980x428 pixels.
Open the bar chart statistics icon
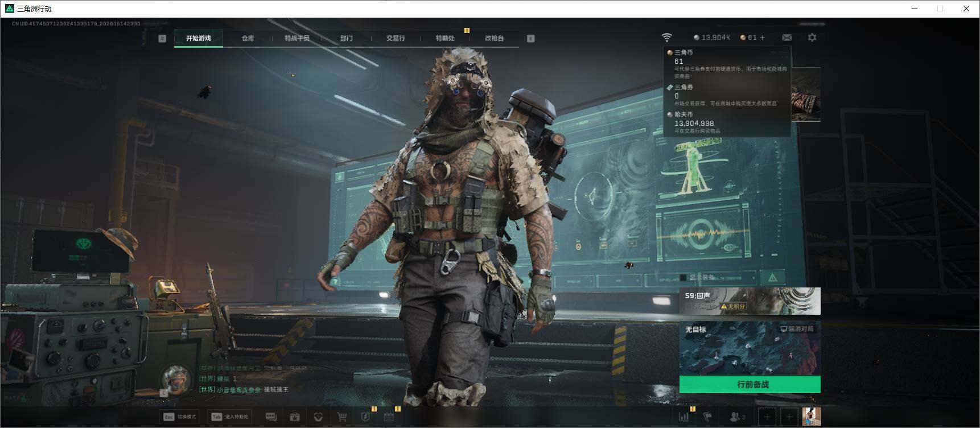coord(683,417)
